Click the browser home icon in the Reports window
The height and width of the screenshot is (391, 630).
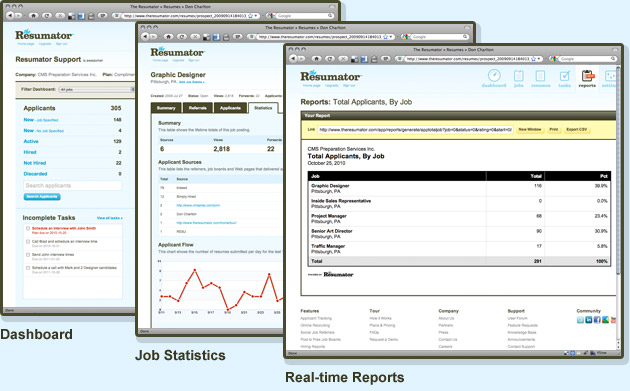[316, 59]
